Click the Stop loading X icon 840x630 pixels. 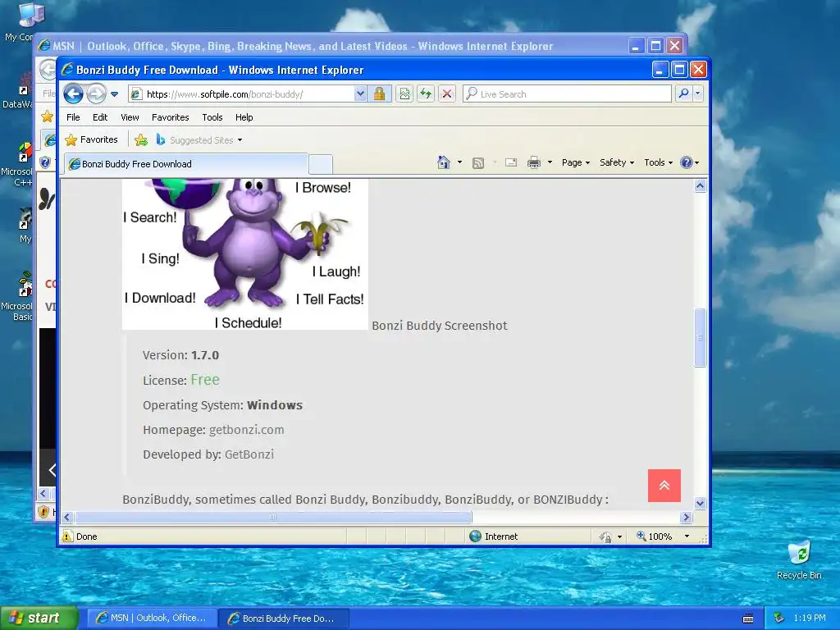point(447,94)
